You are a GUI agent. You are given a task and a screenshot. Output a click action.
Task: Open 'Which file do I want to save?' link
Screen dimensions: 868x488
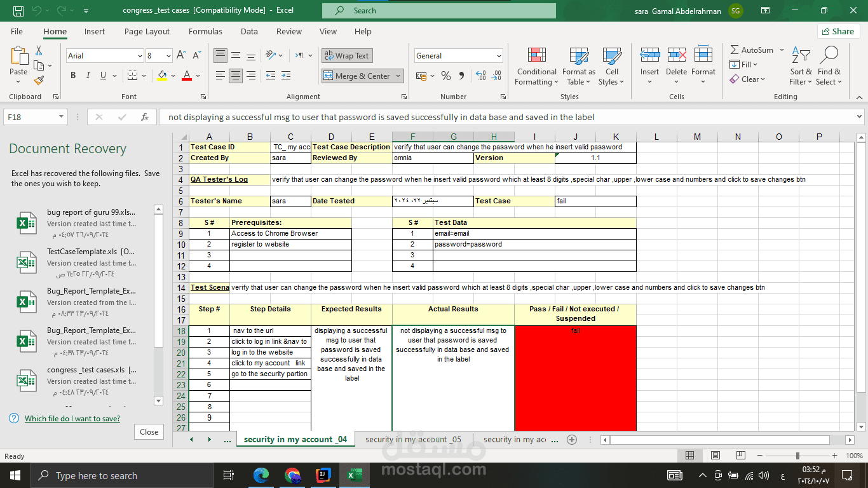tap(72, 419)
